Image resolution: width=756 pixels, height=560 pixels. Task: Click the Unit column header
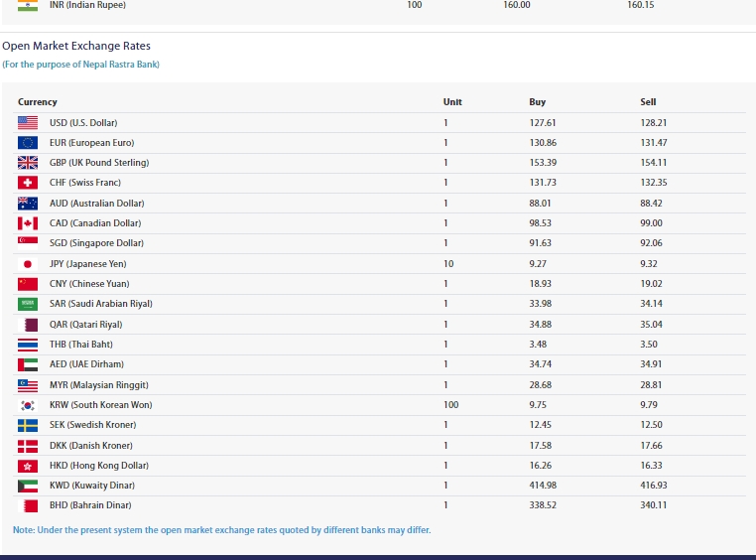click(452, 102)
